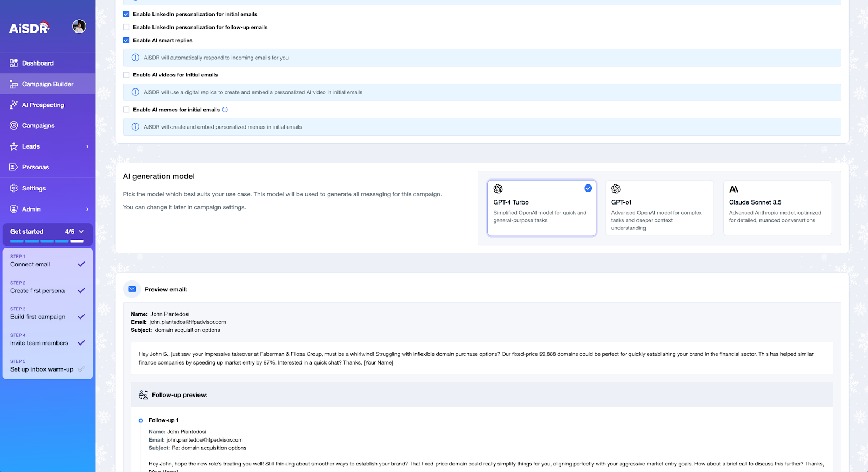Uncheck Enable AI smart replies
Screen dimensions: 868x472
pyautogui.click(x=126, y=40)
